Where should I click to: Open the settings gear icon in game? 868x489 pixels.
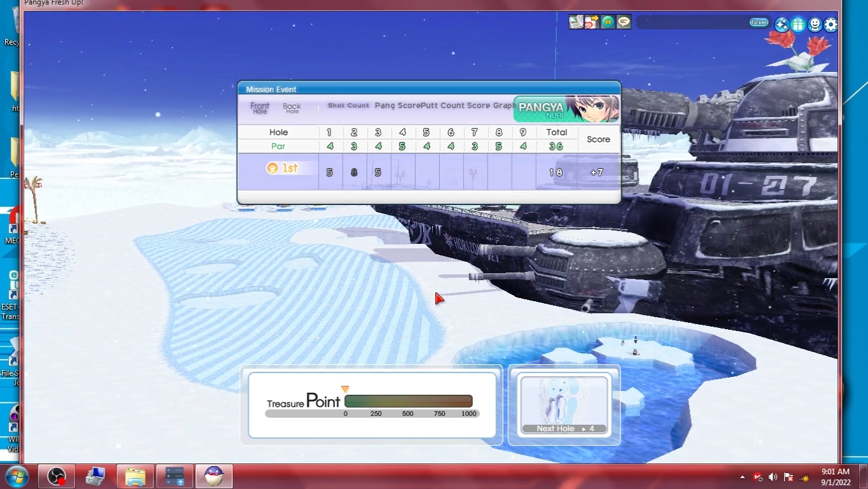point(831,24)
